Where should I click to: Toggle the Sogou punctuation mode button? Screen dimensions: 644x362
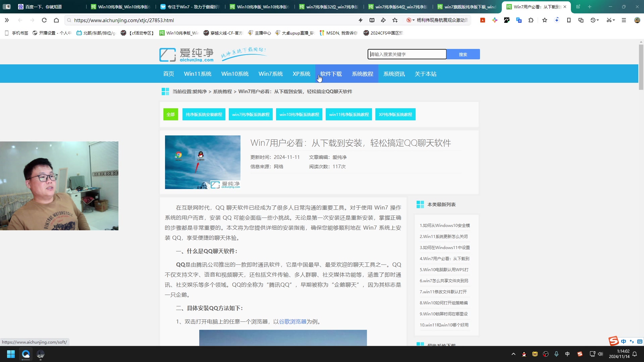click(x=632, y=342)
